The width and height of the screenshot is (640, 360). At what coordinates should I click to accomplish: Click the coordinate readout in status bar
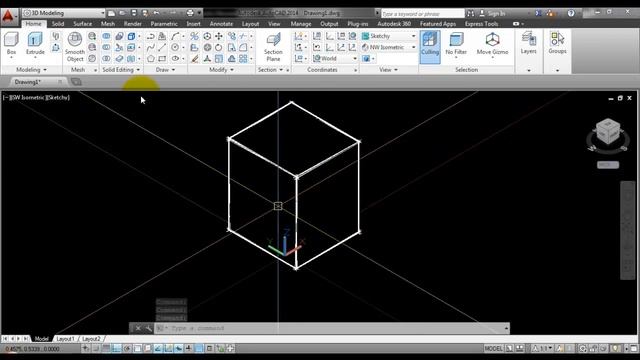[x=33, y=349]
